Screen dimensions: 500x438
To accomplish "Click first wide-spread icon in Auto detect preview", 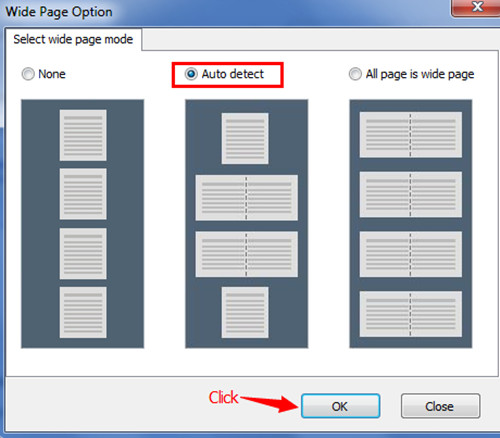I will pos(247,198).
